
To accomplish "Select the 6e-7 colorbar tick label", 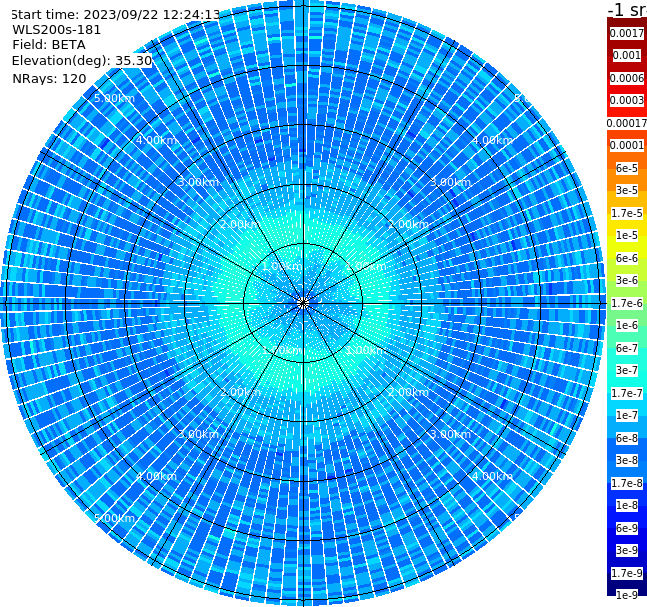I will coord(627,348).
